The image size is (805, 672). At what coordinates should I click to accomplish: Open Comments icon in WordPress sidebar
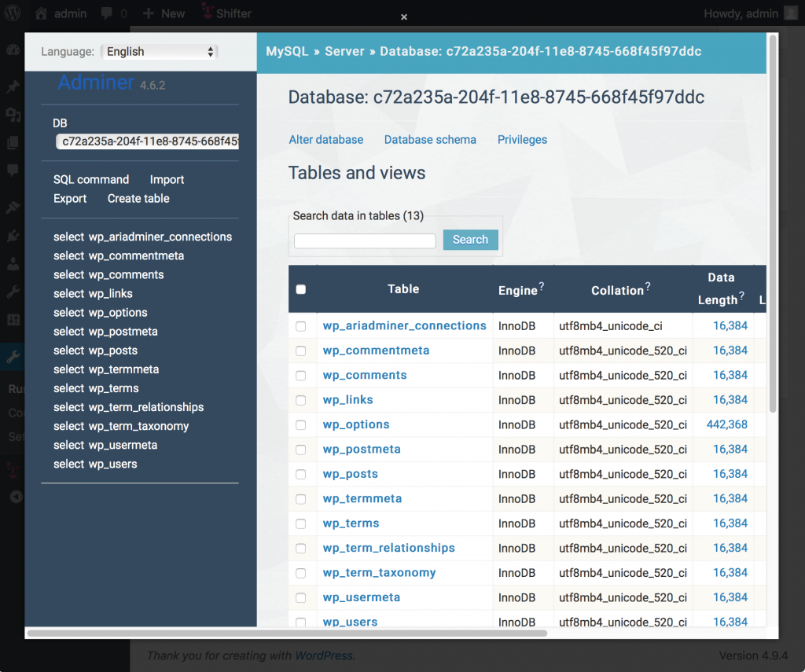click(13, 170)
